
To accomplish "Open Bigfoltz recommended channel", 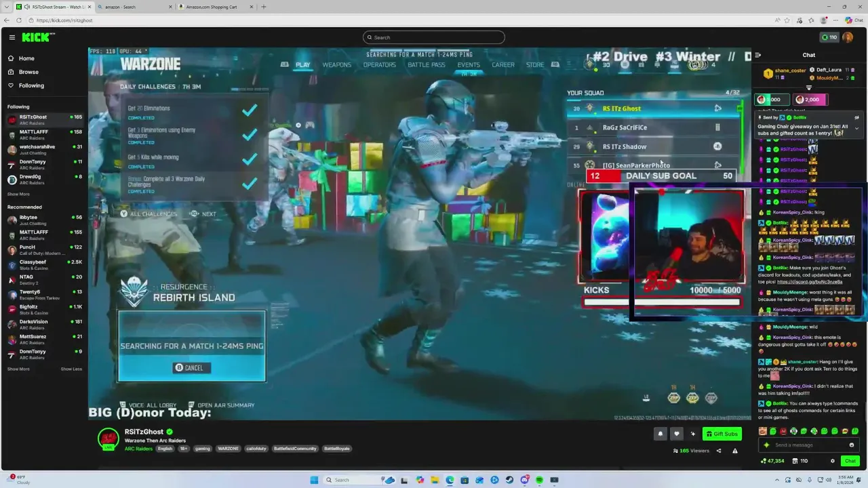I will click(45, 309).
